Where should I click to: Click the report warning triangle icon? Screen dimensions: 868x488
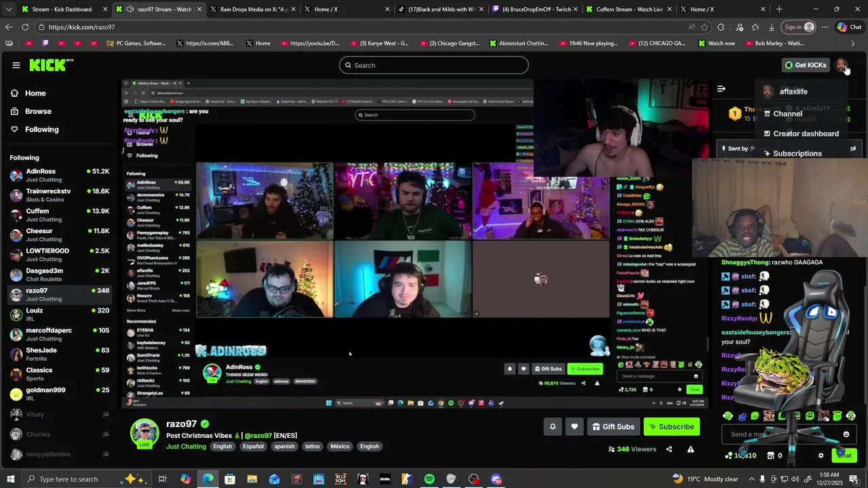click(x=690, y=449)
